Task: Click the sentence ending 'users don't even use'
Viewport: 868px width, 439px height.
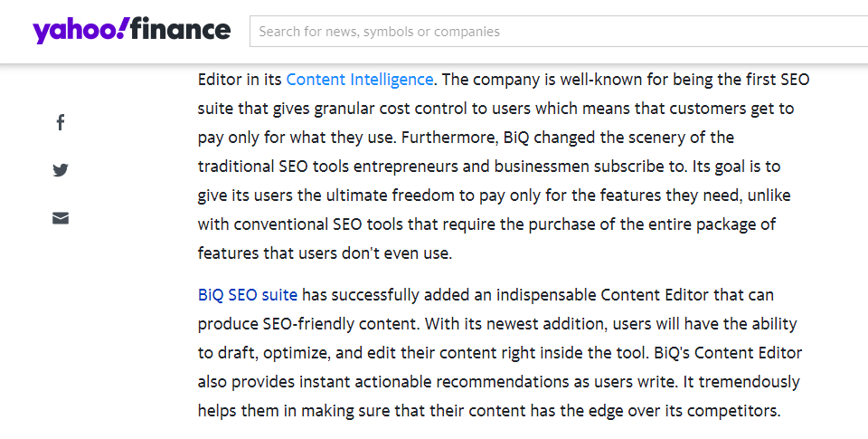Action: coord(325,253)
